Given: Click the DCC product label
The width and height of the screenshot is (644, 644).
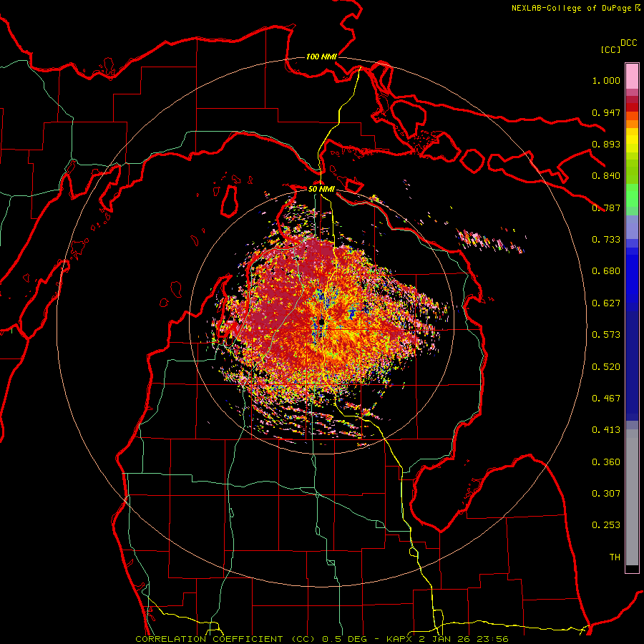Looking at the screenshot, I should (629, 43).
